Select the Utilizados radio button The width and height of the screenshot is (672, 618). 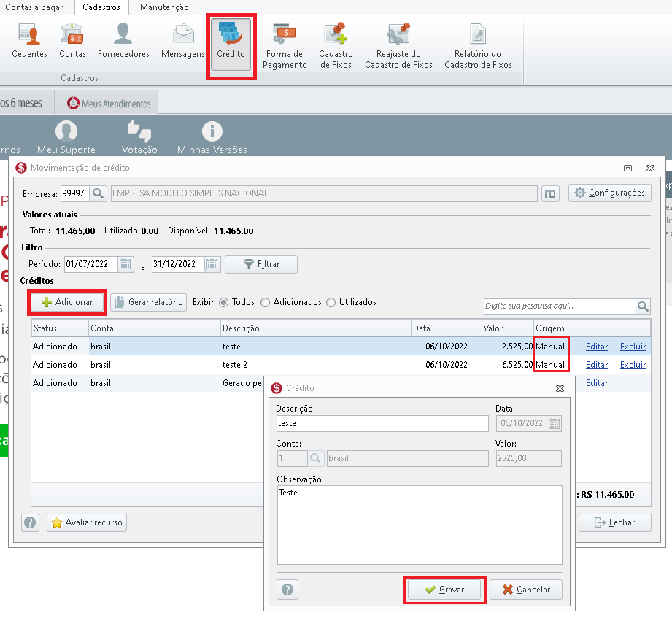331,302
